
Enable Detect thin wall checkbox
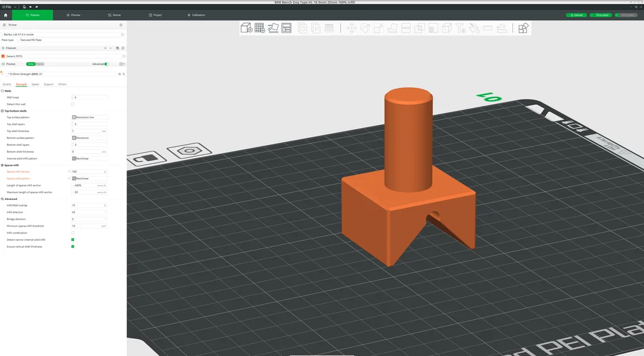click(73, 104)
